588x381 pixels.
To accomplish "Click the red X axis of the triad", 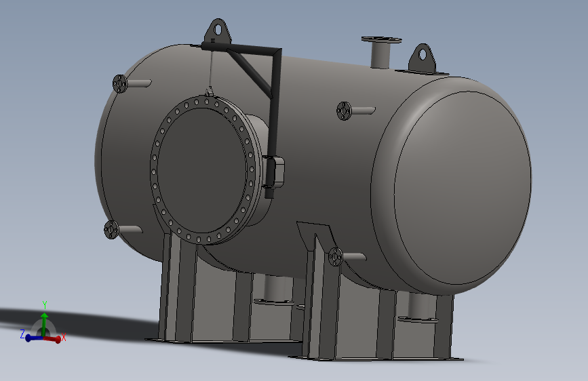I will point(52,339).
